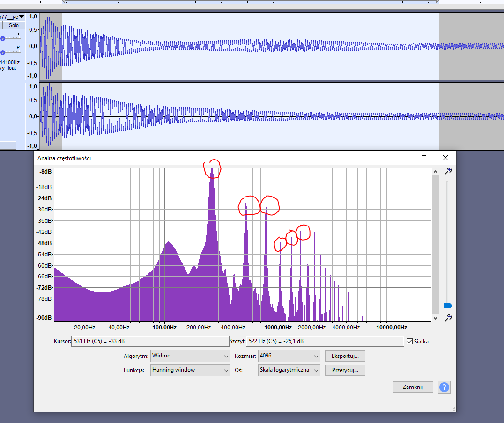
Task: Open the Rozmiar dropdown showing 4096
Action: (289, 356)
